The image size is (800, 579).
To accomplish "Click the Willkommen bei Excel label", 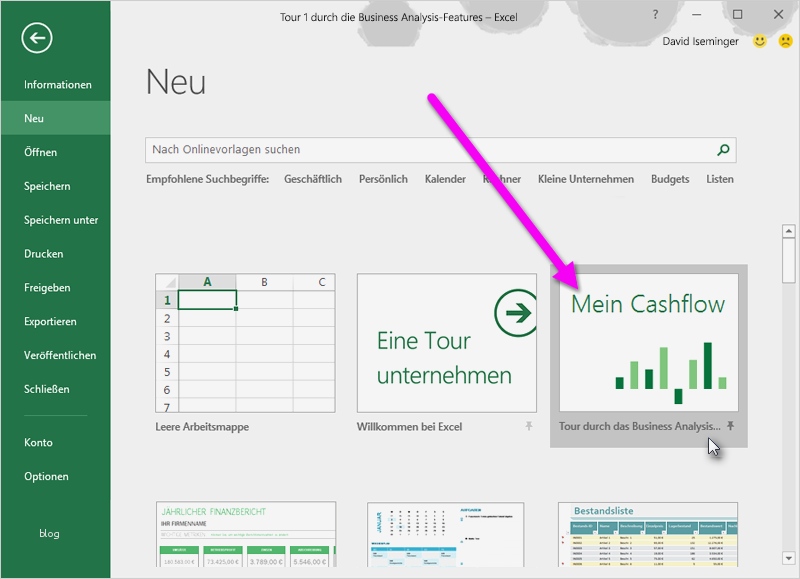I will (409, 427).
